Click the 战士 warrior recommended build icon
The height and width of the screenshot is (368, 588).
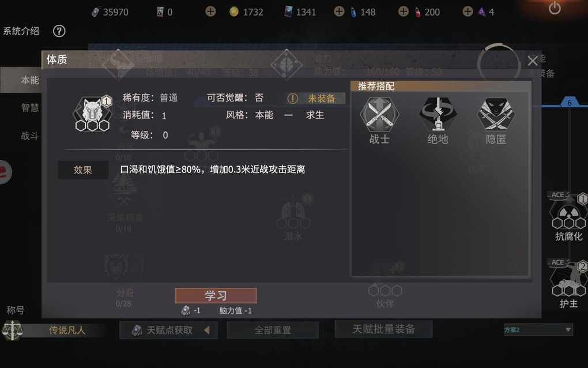[x=379, y=114]
